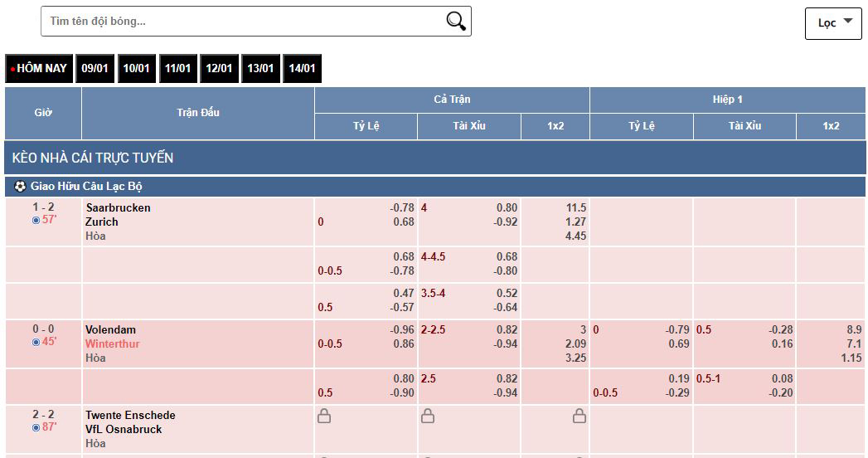
Task: Open the 14/01 date tab
Action: pyautogui.click(x=302, y=69)
